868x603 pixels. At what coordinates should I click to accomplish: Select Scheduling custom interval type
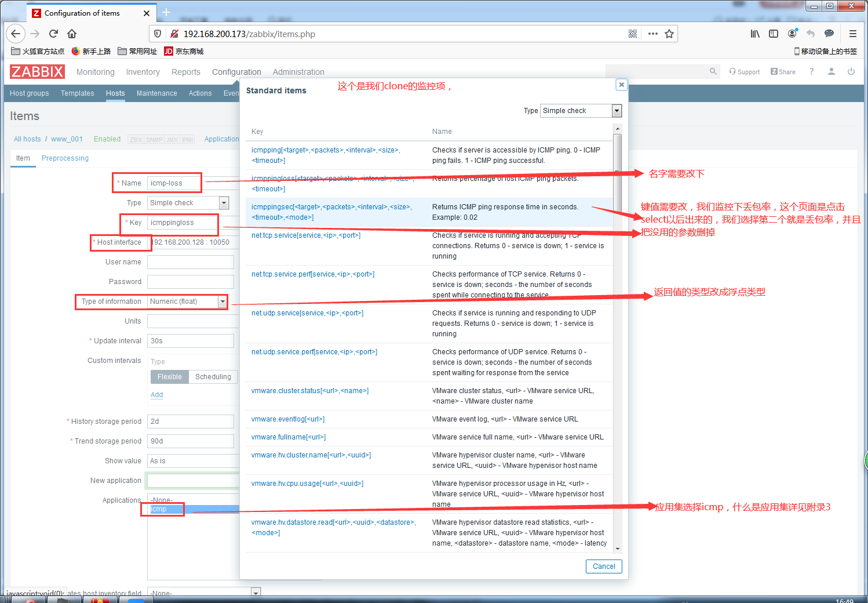click(213, 377)
